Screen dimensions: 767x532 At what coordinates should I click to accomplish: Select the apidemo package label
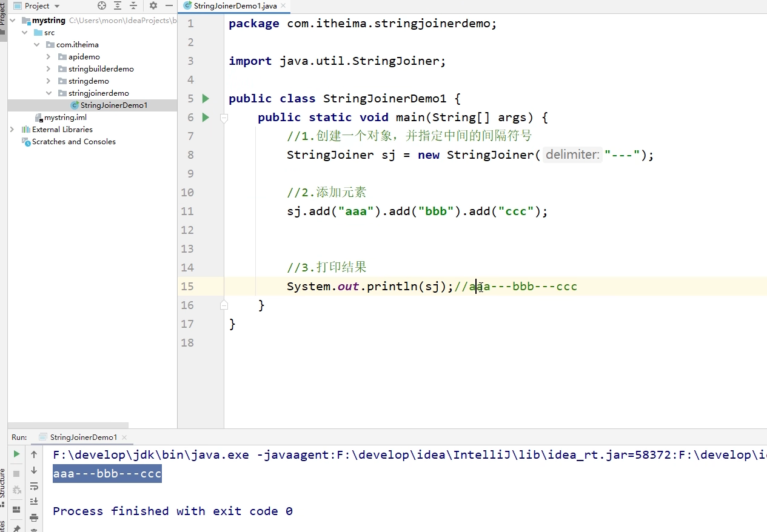84,57
